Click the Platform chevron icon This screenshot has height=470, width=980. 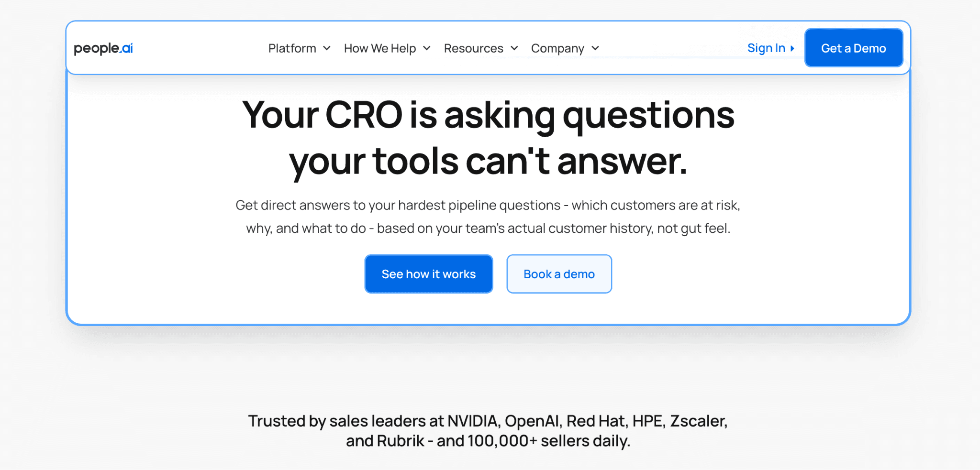tap(327, 49)
